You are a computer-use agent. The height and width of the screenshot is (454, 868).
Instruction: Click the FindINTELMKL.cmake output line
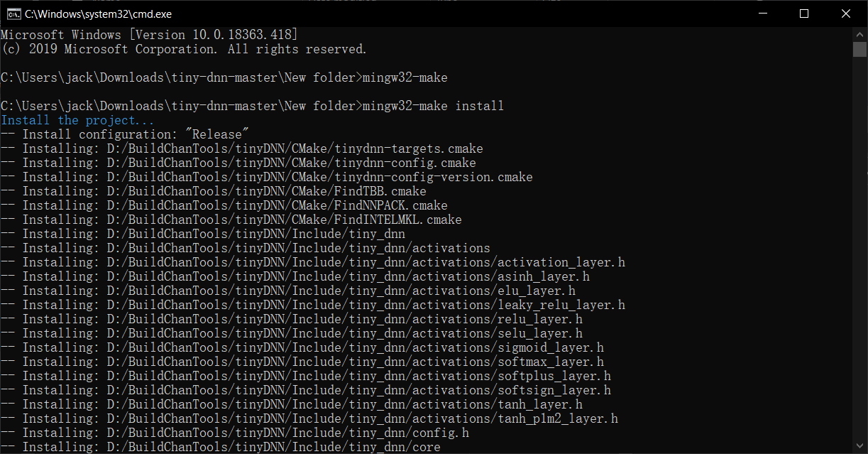tap(231, 220)
